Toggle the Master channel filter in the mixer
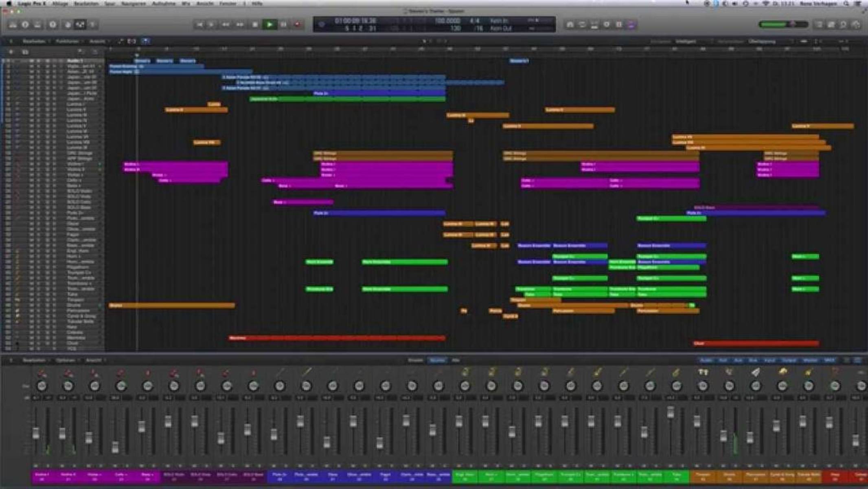The width and height of the screenshot is (868, 489). pos(810,360)
